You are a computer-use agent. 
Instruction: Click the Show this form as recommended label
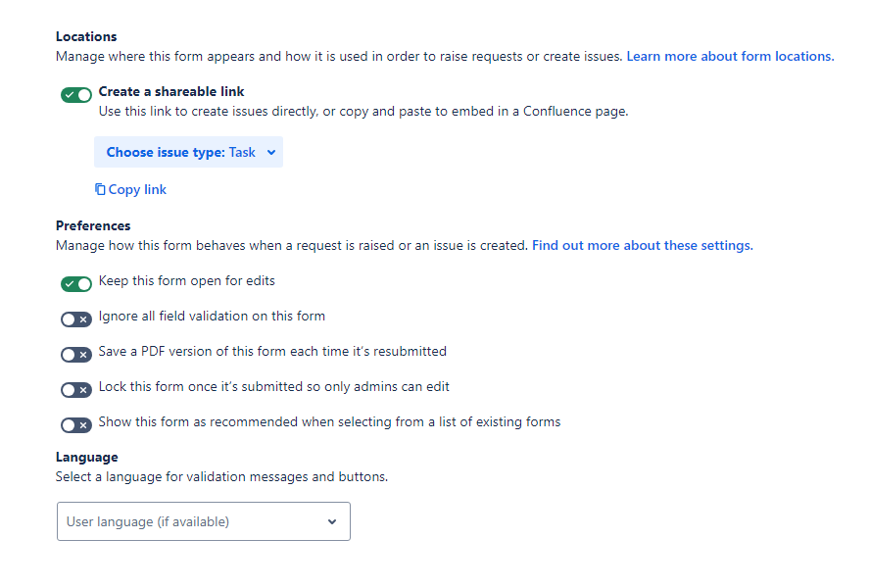click(x=329, y=422)
